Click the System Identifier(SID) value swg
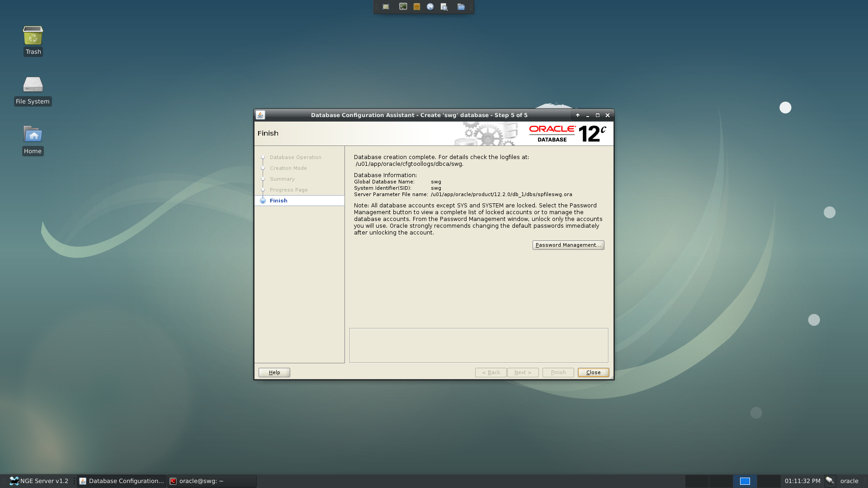The height and width of the screenshot is (488, 868). tap(436, 188)
